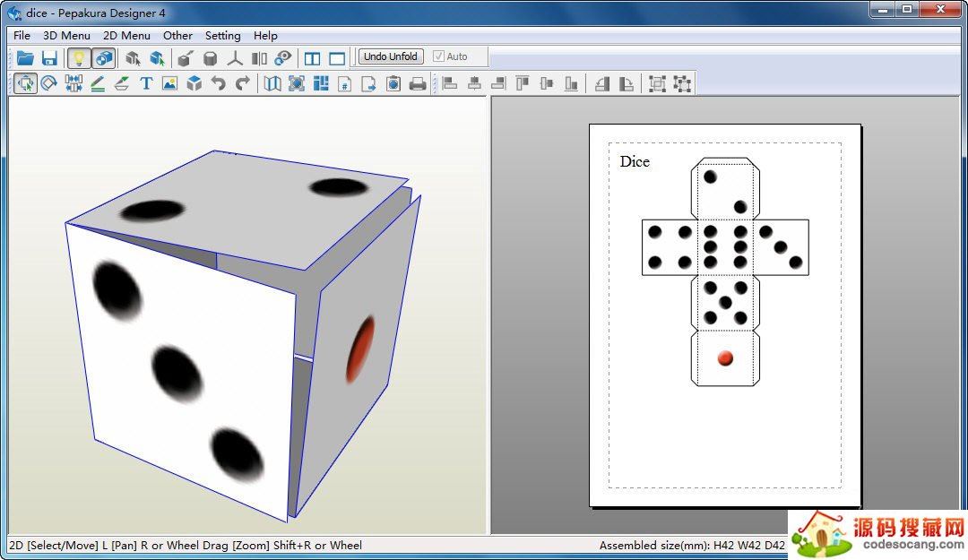This screenshot has width=968, height=560.
Task: Expand the 3D Menu
Action: tap(65, 35)
